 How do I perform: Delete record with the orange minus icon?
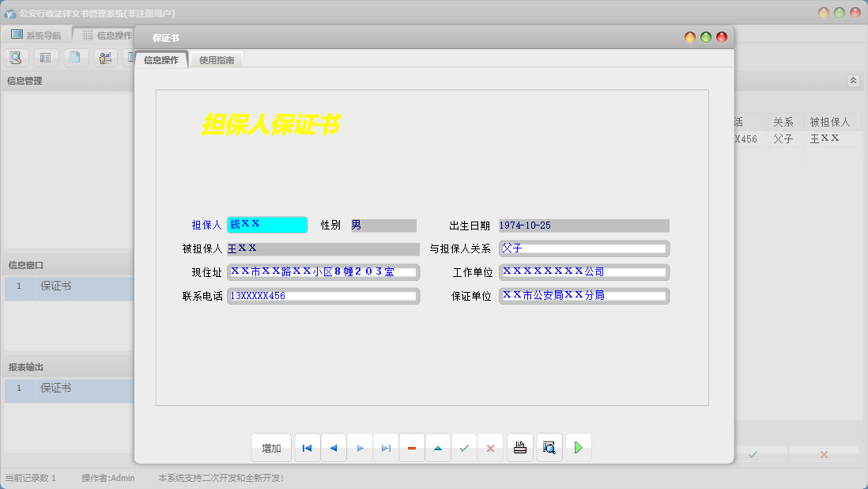[x=412, y=448]
